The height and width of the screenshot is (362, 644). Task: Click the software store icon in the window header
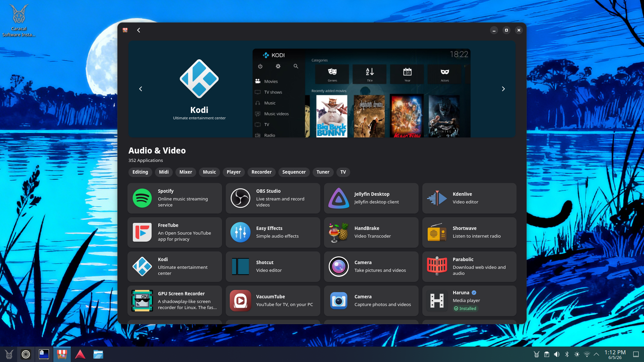(x=125, y=30)
